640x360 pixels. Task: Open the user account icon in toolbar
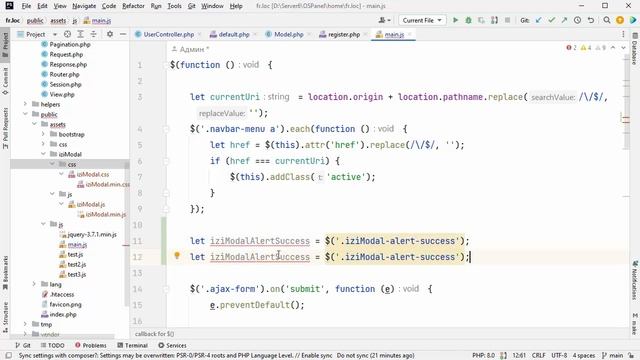pyautogui.click(x=384, y=20)
